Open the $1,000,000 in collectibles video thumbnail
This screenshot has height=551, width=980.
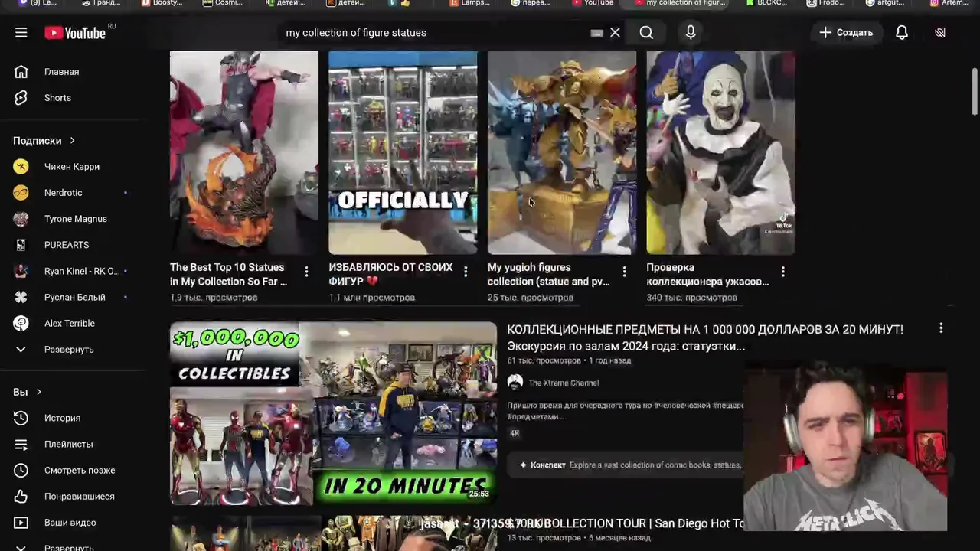tap(333, 413)
